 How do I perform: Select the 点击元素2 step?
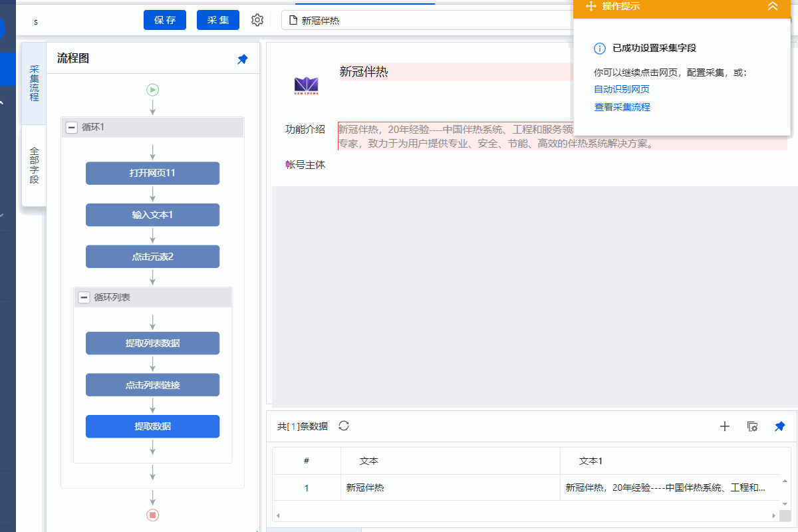[152, 257]
